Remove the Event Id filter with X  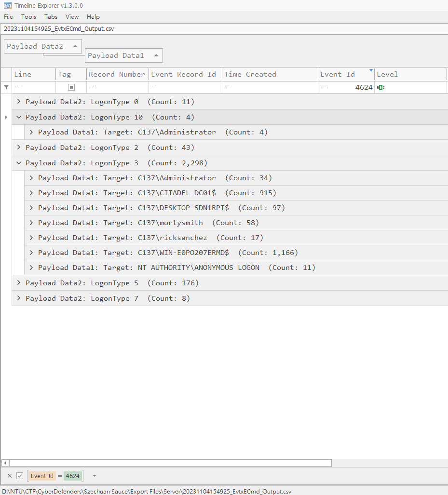coord(10,476)
